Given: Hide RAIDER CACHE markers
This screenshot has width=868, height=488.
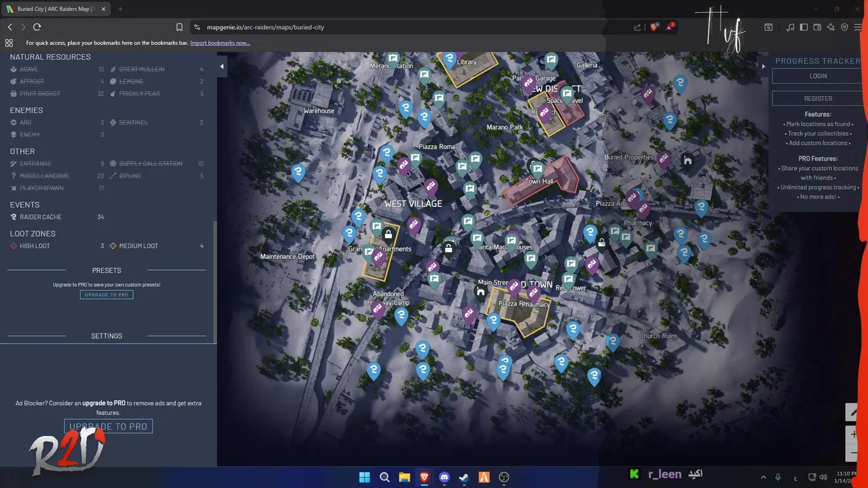Looking at the screenshot, I should (x=57, y=217).
